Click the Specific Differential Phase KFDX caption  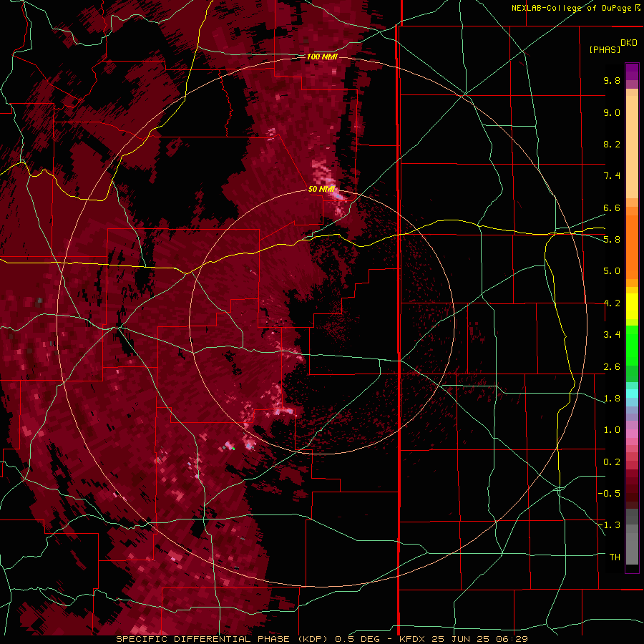321,639
